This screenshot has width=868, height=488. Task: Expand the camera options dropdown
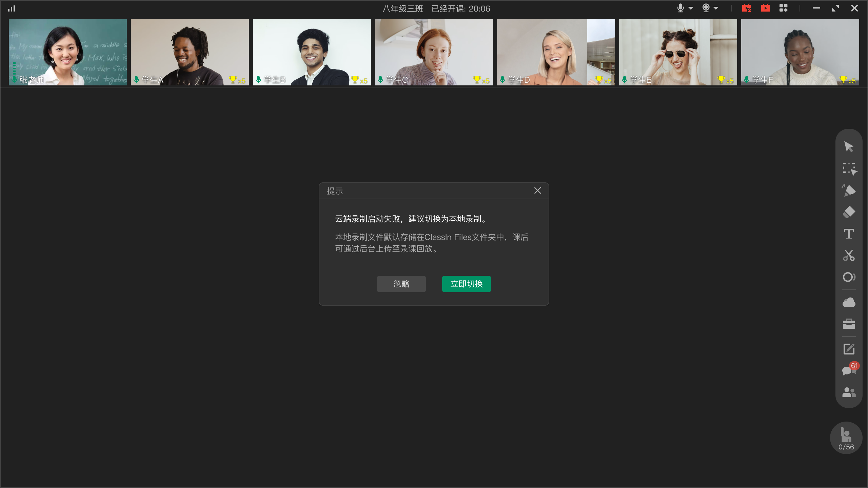click(x=716, y=8)
